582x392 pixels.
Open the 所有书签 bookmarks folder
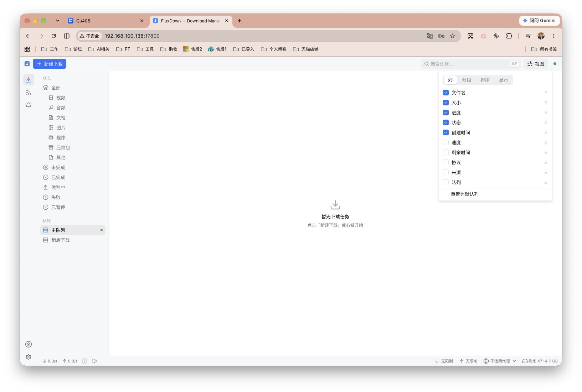coord(544,49)
